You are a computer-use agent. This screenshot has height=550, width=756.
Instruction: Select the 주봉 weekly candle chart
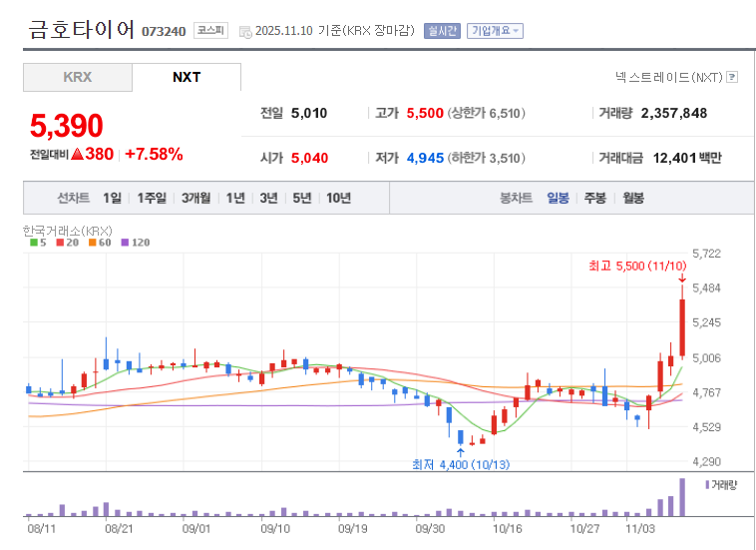(595, 198)
